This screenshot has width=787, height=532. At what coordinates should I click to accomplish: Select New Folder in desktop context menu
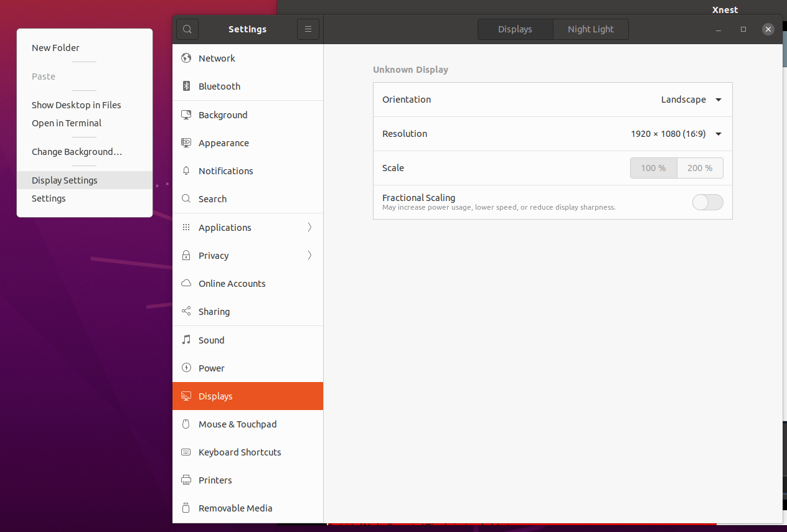click(55, 48)
